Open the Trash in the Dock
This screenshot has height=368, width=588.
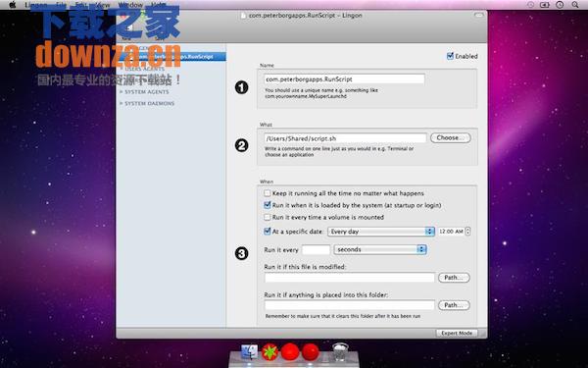340,352
